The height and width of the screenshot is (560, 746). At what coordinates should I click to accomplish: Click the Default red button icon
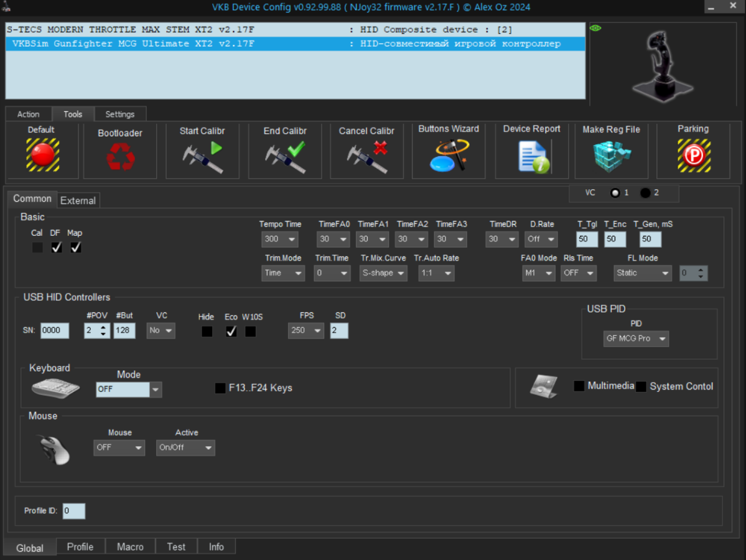click(42, 155)
